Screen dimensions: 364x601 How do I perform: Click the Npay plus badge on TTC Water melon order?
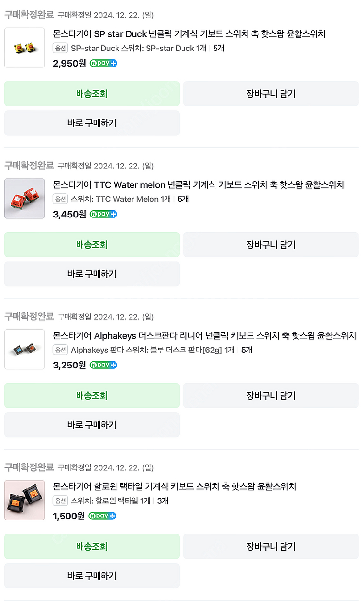click(x=103, y=214)
